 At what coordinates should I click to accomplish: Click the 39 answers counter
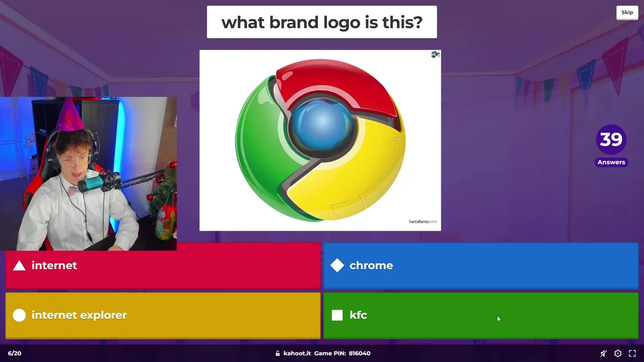pos(611,145)
